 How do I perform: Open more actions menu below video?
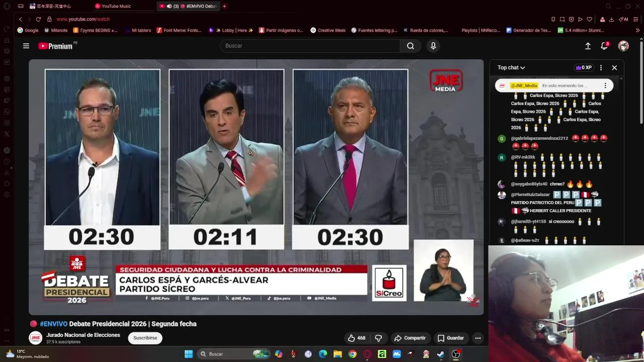478,338
